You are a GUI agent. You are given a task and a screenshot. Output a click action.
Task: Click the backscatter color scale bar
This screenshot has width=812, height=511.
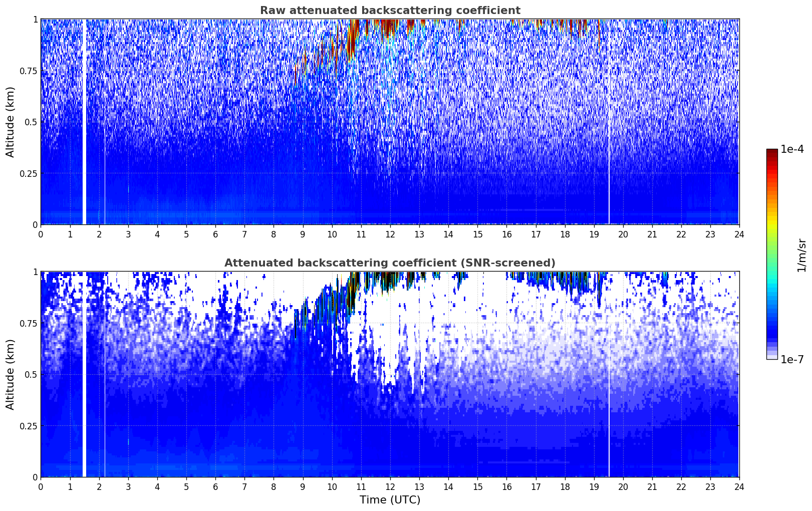coord(772,254)
